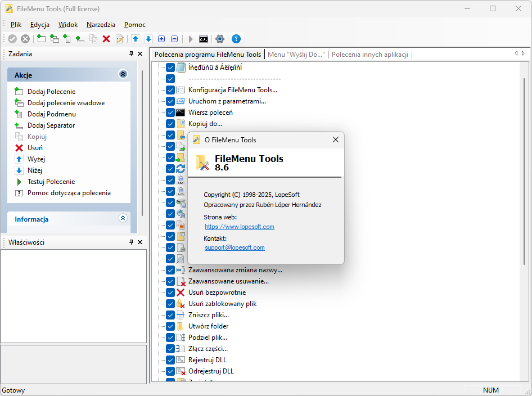Click the Move down arrow toolbar icon
Viewport: 532px width, 396px height.
pos(148,39)
